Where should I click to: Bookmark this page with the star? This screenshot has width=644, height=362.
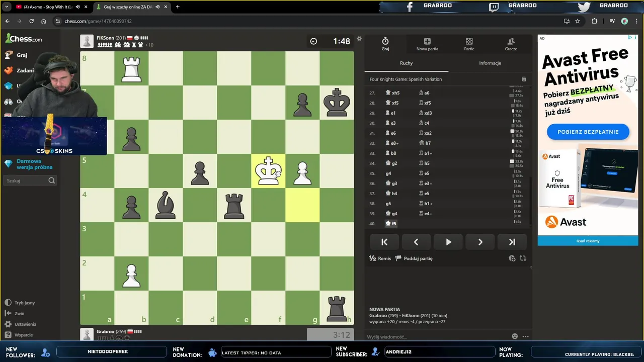tap(578, 21)
